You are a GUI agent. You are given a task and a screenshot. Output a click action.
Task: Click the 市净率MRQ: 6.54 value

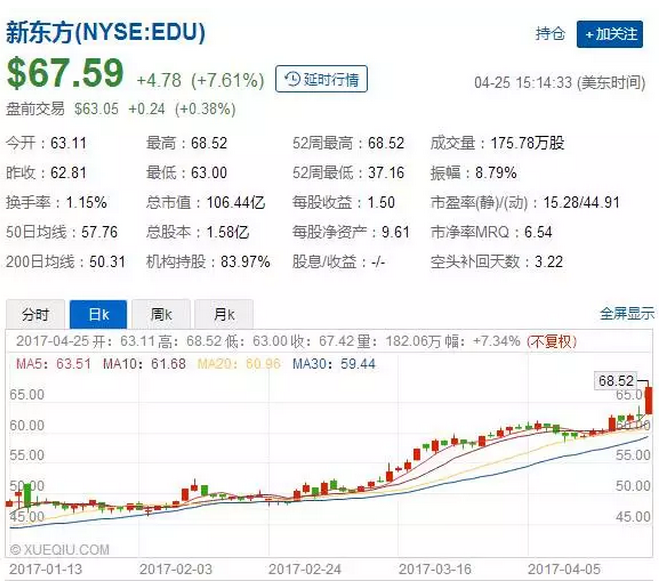pos(538,232)
